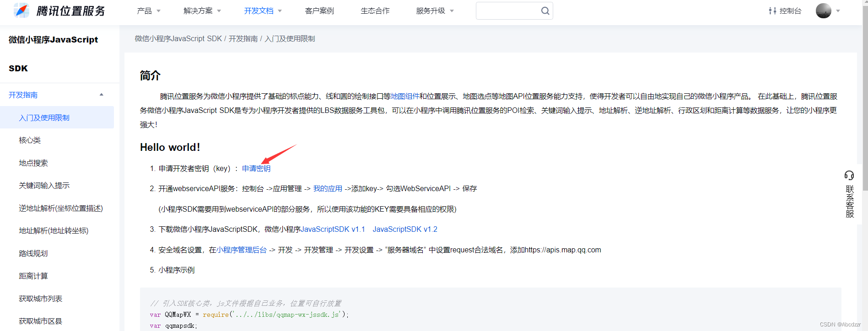Open the user avatar profile picture

tap(824, 11)
